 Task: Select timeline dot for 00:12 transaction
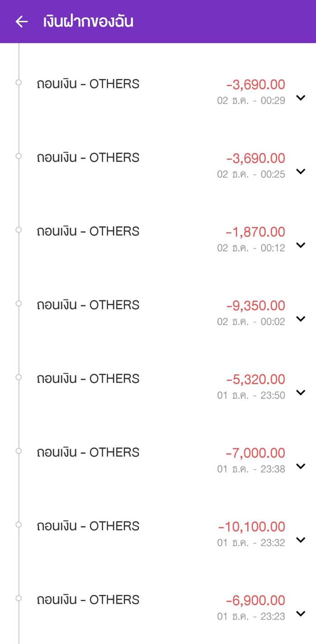[19, 230]
